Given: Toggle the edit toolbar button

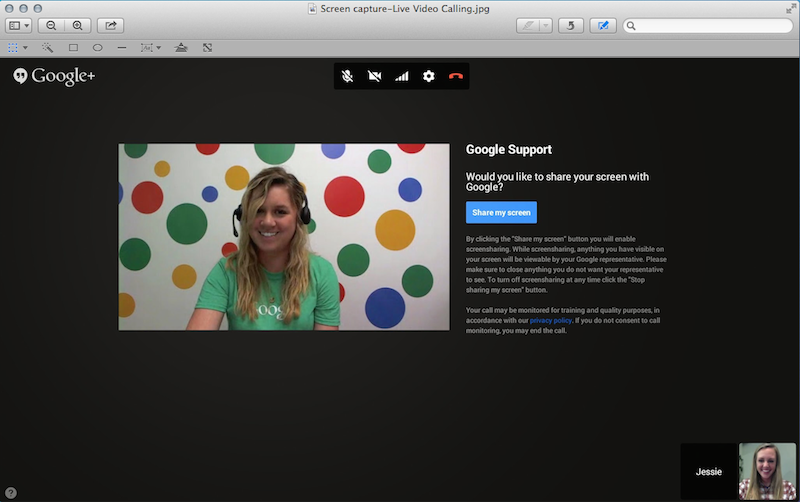Looking at the screenshot, I should coord(603,26).
